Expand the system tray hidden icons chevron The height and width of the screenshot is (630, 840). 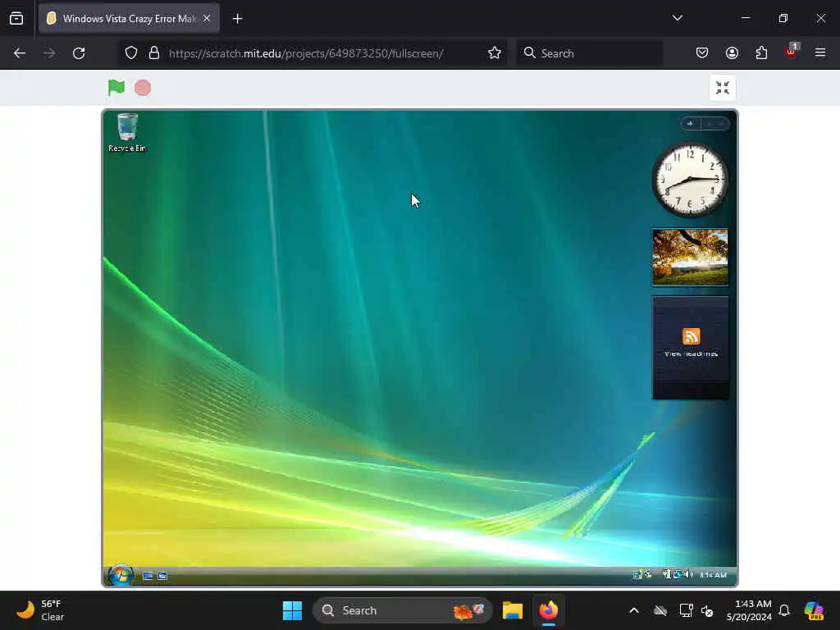tap(634, 610)
